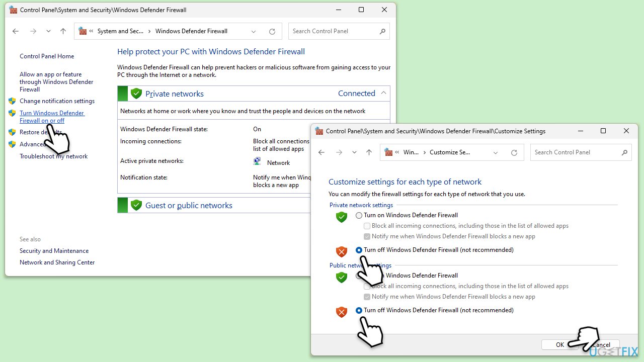Image resolution: width=644 pixels, height=362 pixels.
Task: Click 'System and Sec...' breadcrumb in address bar
Action: coord(120,31)
